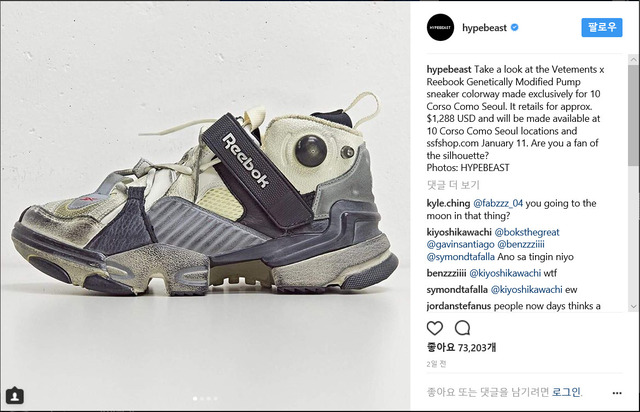Click scroll up arrow in comments
This screenshot has width=640, height=412.
point(633,60)
